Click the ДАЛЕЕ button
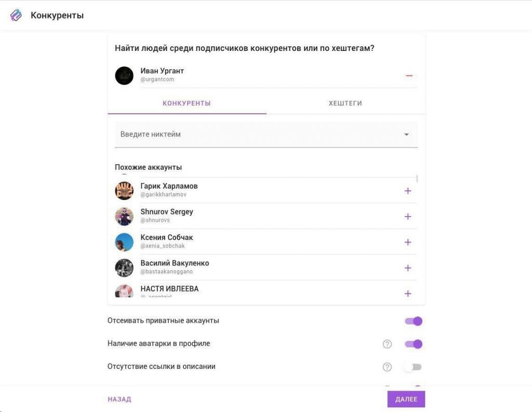The height and width of the screenshot is (412, 532). pyautogui.click(x=406, y=399)
